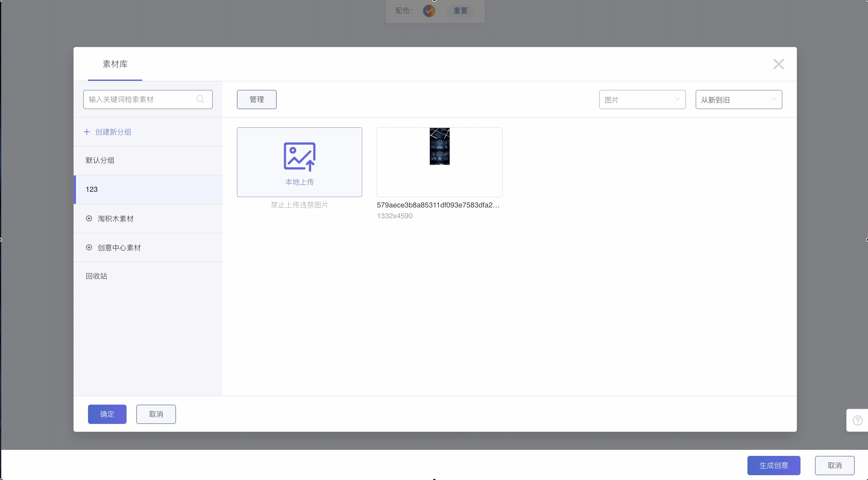
Task: Select the 默认分组 group
Action: tap(100, 160)
